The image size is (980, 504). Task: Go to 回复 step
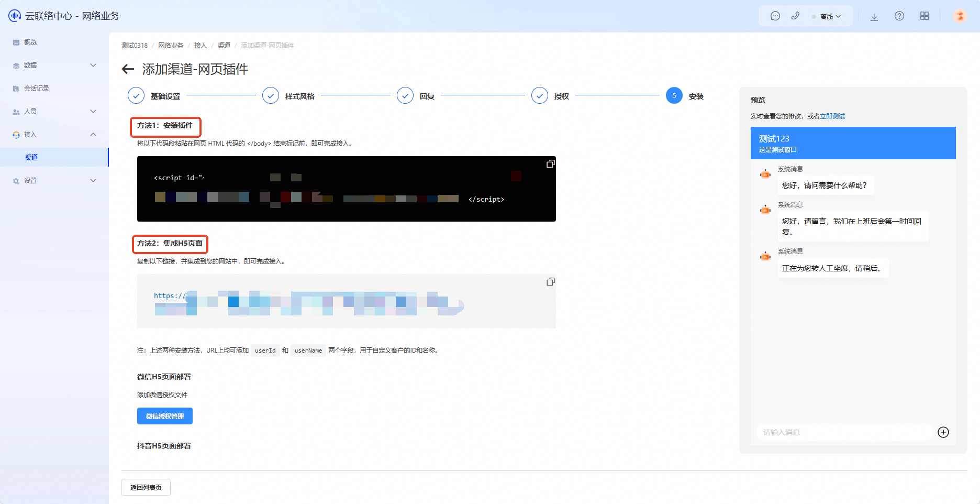tap(416, 96)
